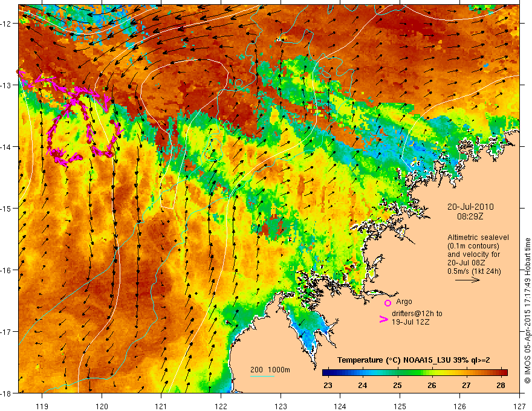Click the cyan 200 1000m depth contour line sample
This screenshot has height=411, width=532.
click(262, 376)
